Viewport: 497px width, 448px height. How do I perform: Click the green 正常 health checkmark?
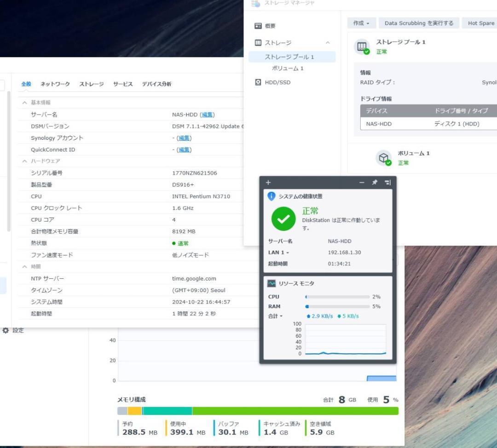[283, 218]
